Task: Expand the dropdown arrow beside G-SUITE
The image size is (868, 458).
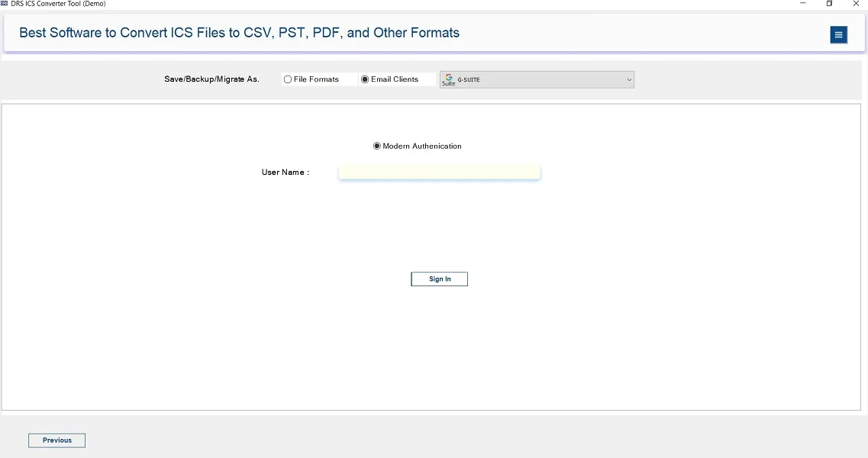Action: 629,79
